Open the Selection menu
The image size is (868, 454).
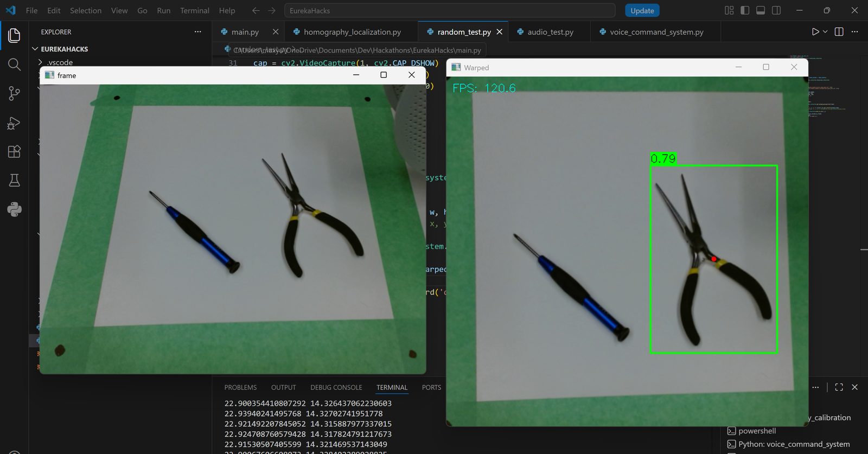click(86, 10)
